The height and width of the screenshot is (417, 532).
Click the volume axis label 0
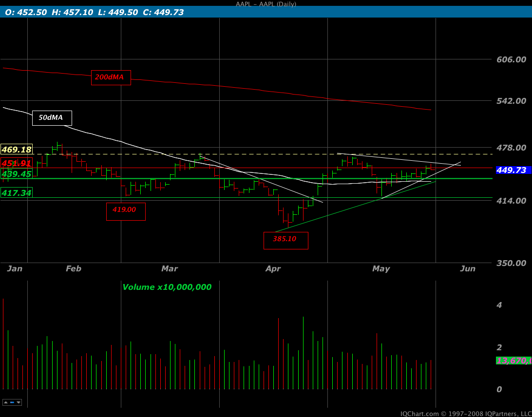[x=499, y=390]
